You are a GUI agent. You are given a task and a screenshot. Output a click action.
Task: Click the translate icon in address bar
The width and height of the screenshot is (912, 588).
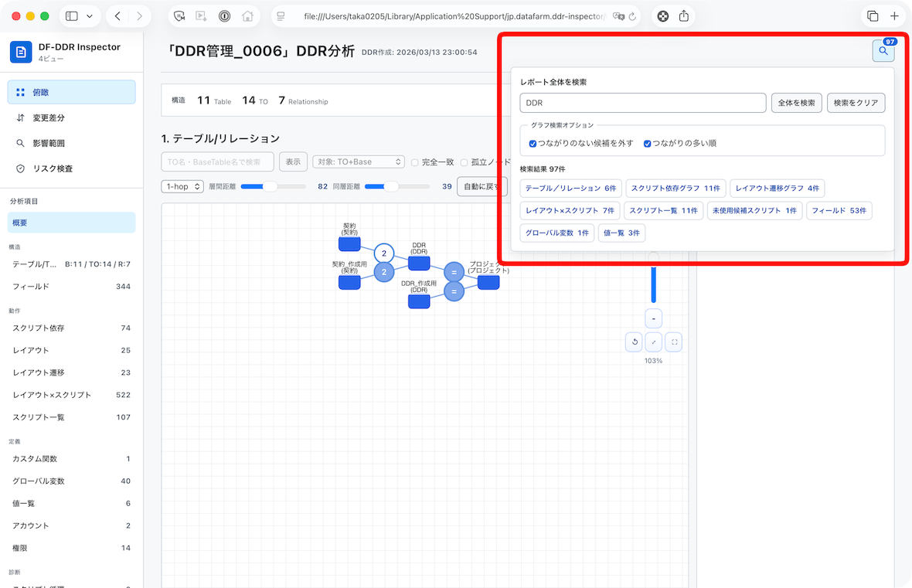click(x=618, y=16)
